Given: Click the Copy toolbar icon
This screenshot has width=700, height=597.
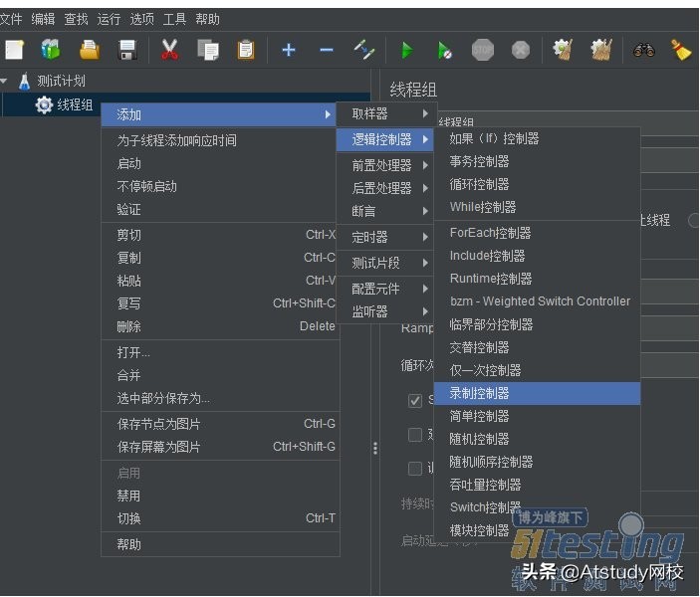Looking at the screenshot, I should coord(208,50).
